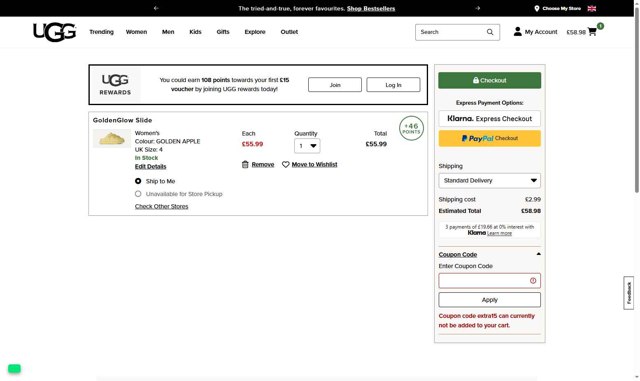Click the store location pin icon

(x=537, y=8)
